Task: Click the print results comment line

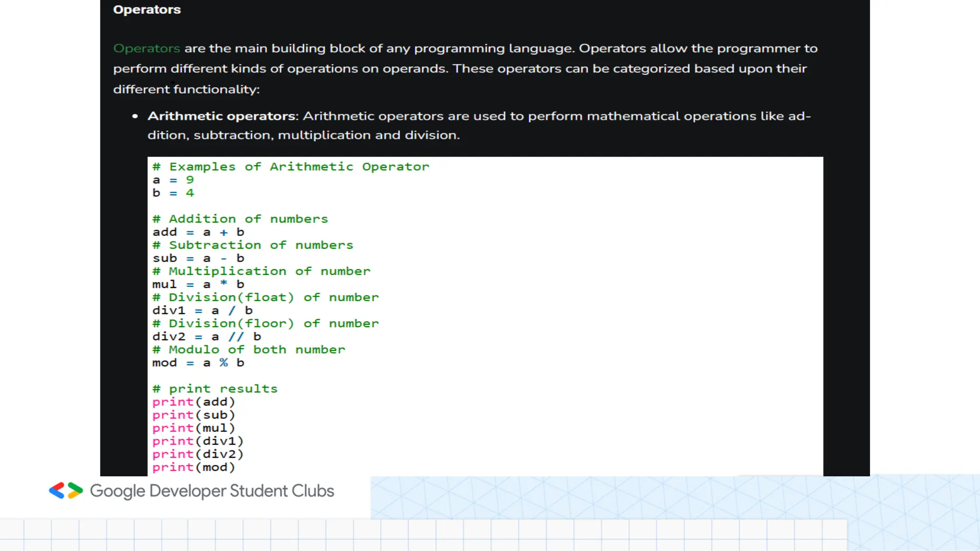Action: [x=215, y=389]
